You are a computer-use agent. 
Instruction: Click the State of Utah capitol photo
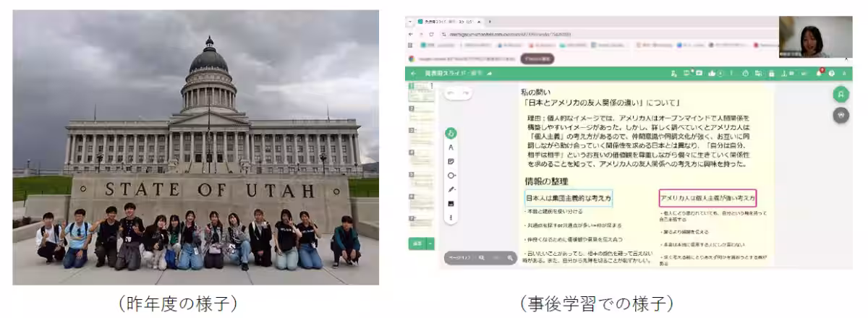(196, 147)
